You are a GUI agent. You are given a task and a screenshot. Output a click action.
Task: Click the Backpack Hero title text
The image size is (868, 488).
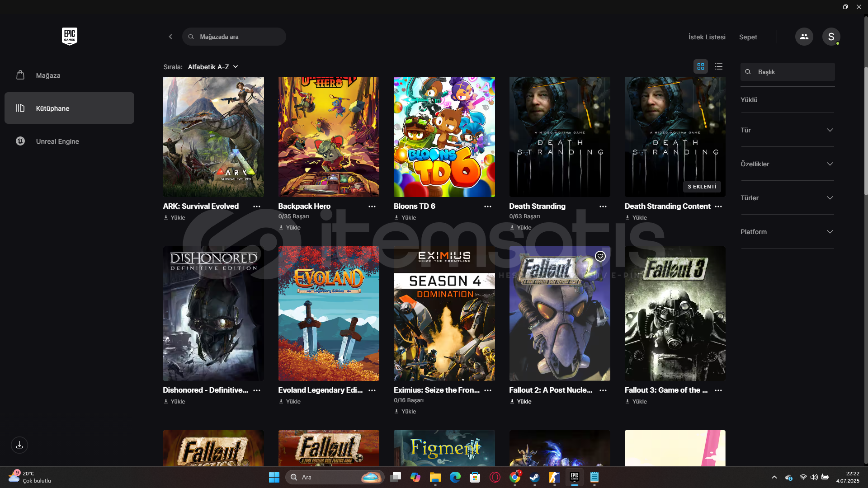[x=304, y=206]
